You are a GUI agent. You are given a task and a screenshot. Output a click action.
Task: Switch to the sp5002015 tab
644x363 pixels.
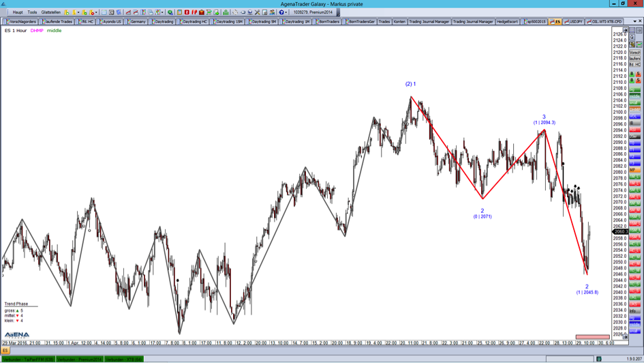pos(534,21)
